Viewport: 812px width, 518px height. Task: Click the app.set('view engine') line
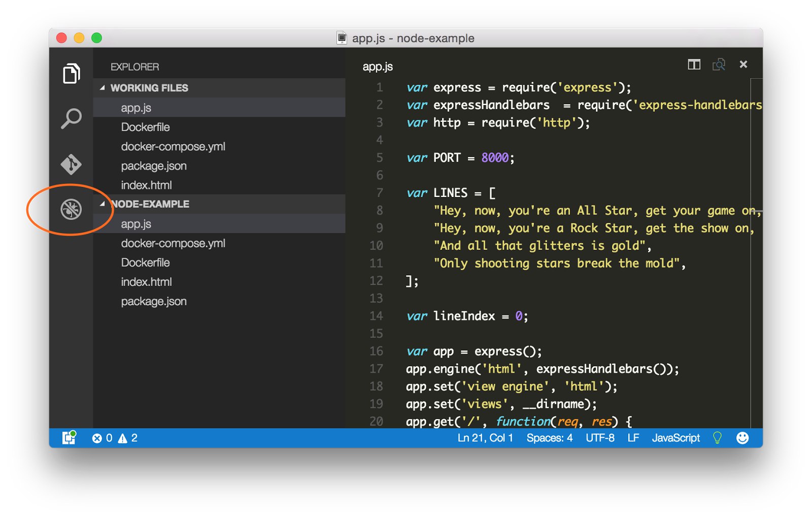coord(512,386)
